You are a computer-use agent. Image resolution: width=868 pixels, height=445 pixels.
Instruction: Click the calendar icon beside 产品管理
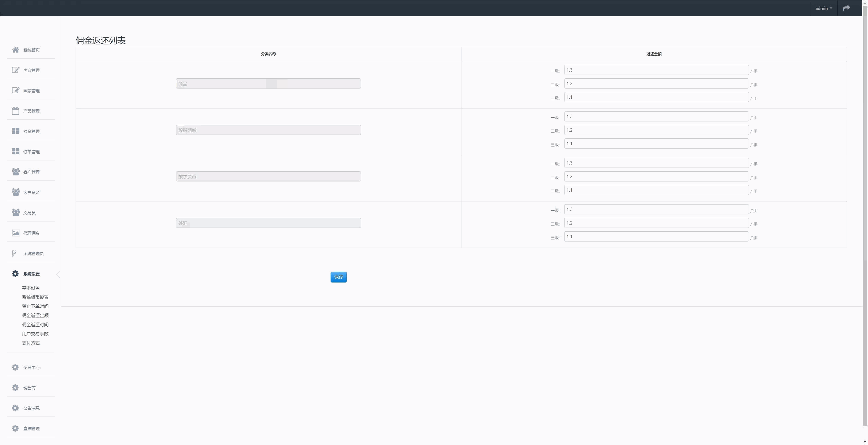coord(15,111)
